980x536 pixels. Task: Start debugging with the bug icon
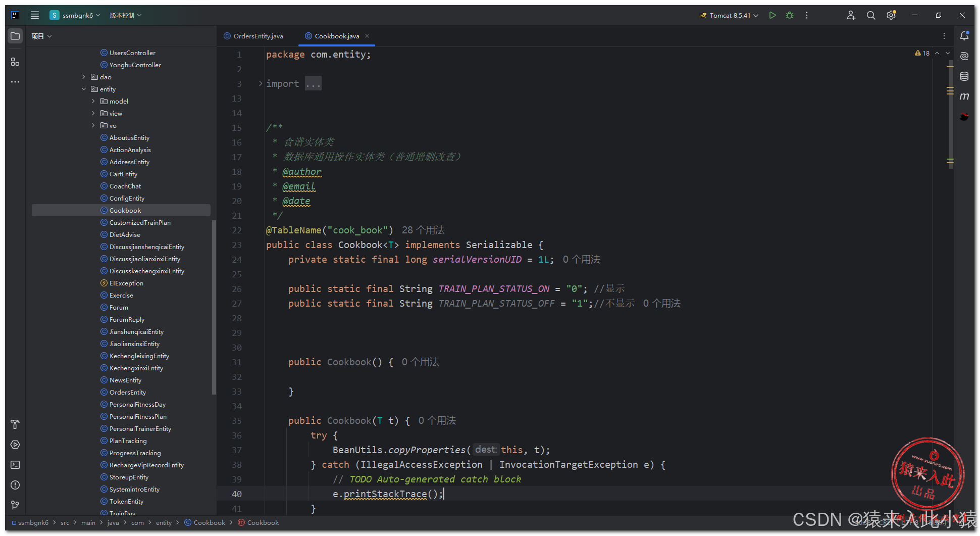(x=790, y=15)
